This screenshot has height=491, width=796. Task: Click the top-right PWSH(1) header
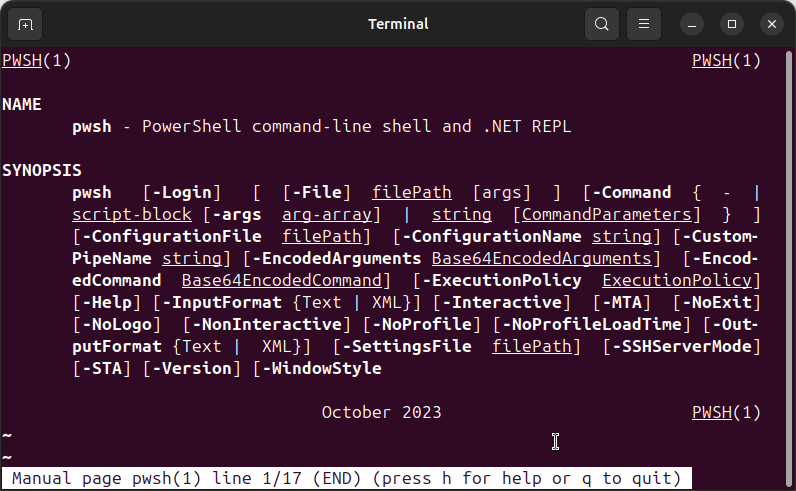coord(726,60)
